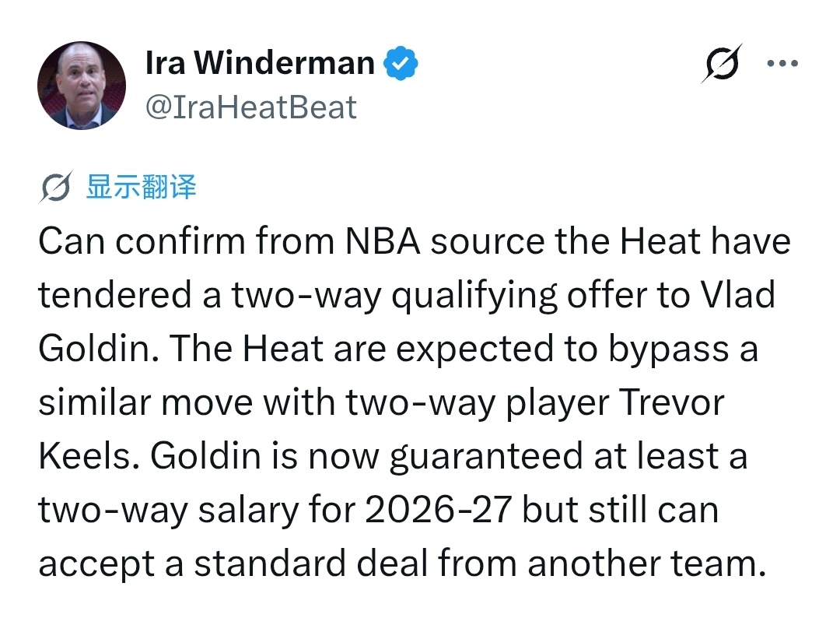The image size is (840, 625).
Task: Select the word "standard" in the tweet
Action: pyautogui.click(x=270, y=563)
